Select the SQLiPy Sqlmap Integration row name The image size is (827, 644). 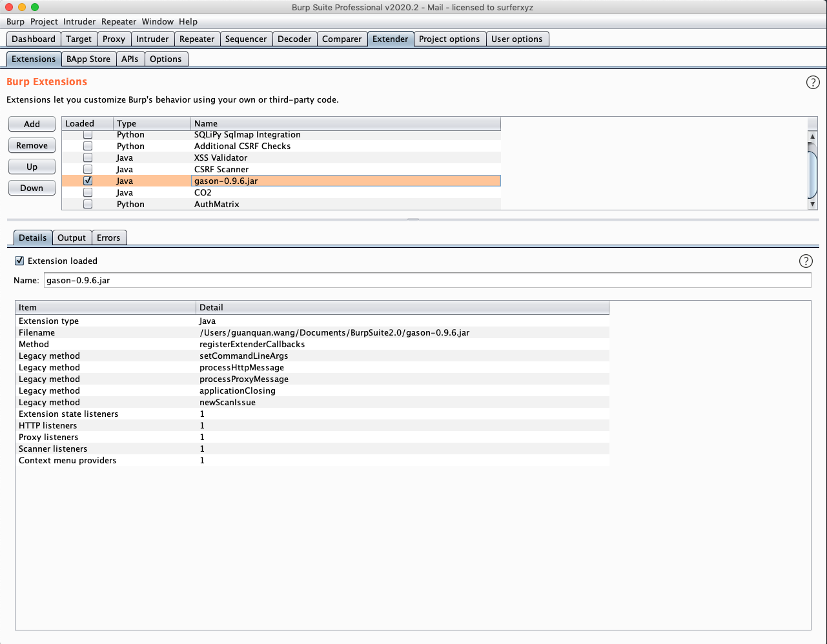pyautogui.click(x=247, y=135)
